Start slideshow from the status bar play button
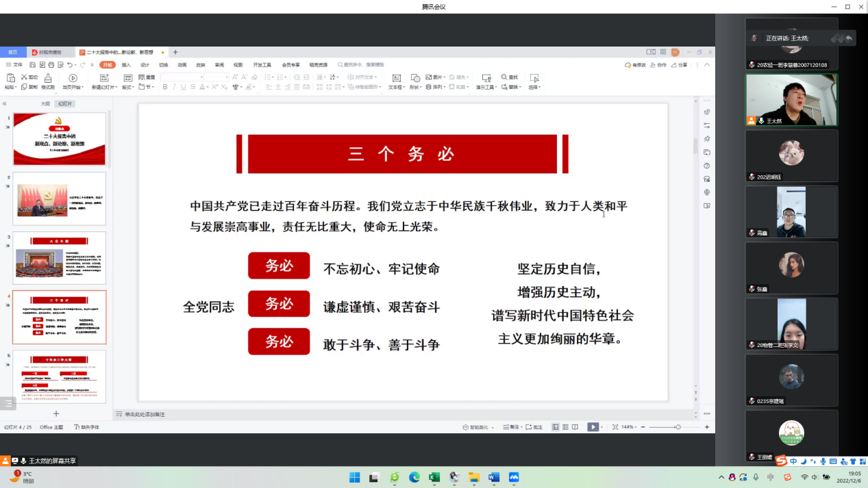Viewport: 868px width, 488px height. pos(592,427)
